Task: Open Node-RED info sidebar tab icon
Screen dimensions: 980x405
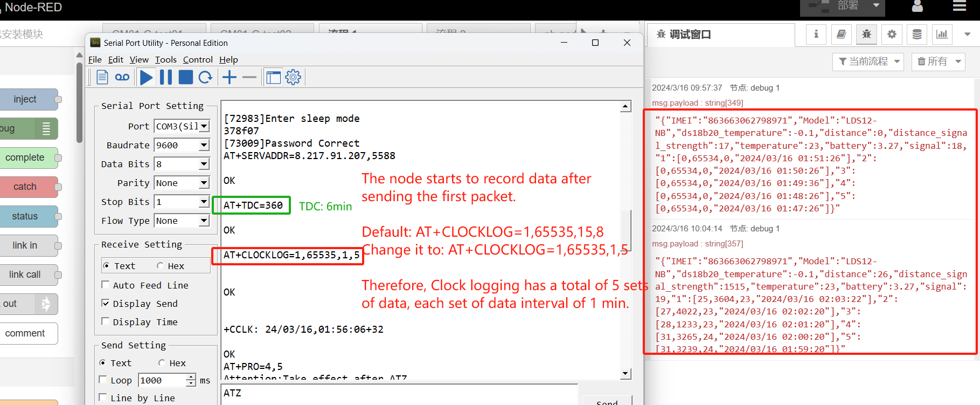Action: point(816,35)
